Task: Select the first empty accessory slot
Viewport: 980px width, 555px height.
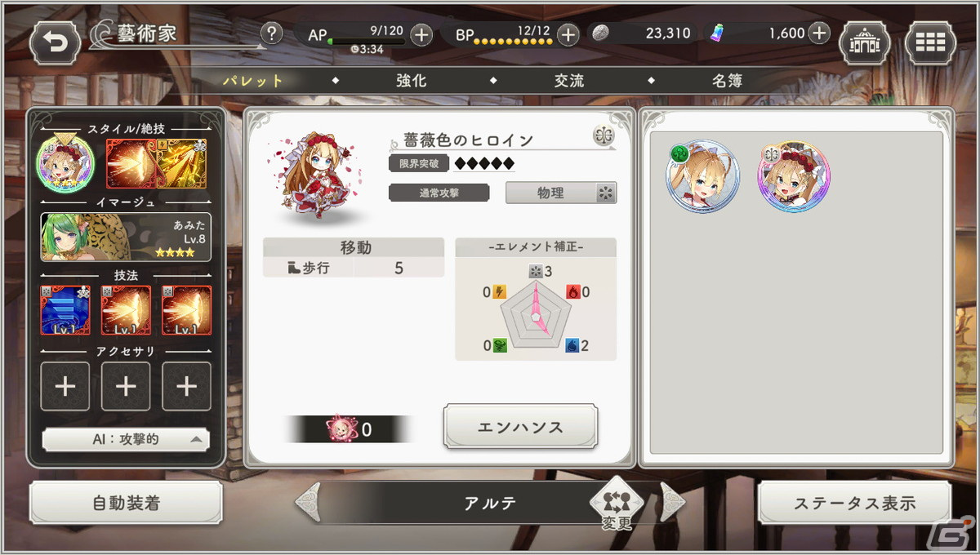Action: pos(65,386)
